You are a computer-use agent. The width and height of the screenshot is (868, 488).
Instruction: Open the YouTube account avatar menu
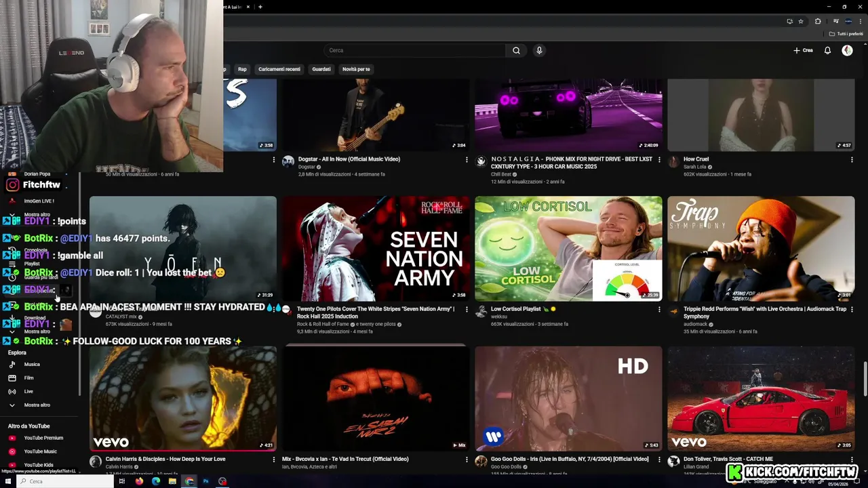pos(847,50)
